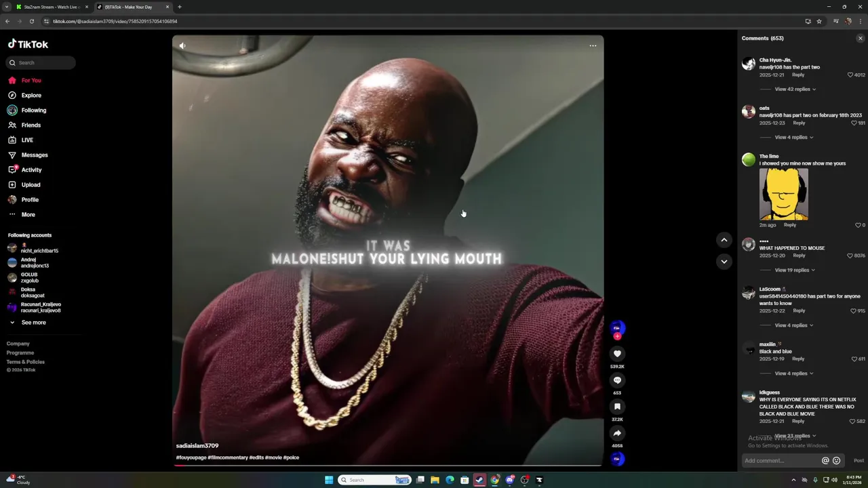Open Terms & Policies footer link
Screen dimensions: 868x488
tap(26, 362)
